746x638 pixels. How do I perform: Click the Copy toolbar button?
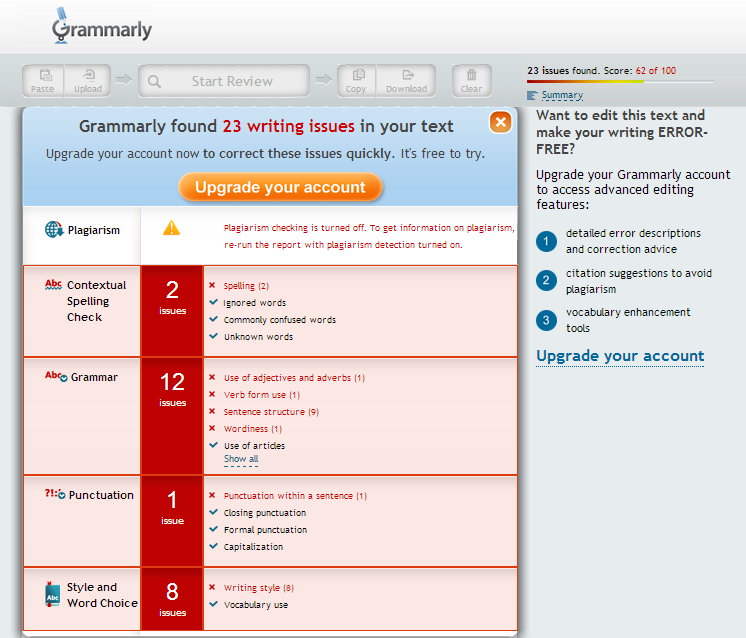pos(356,81)
